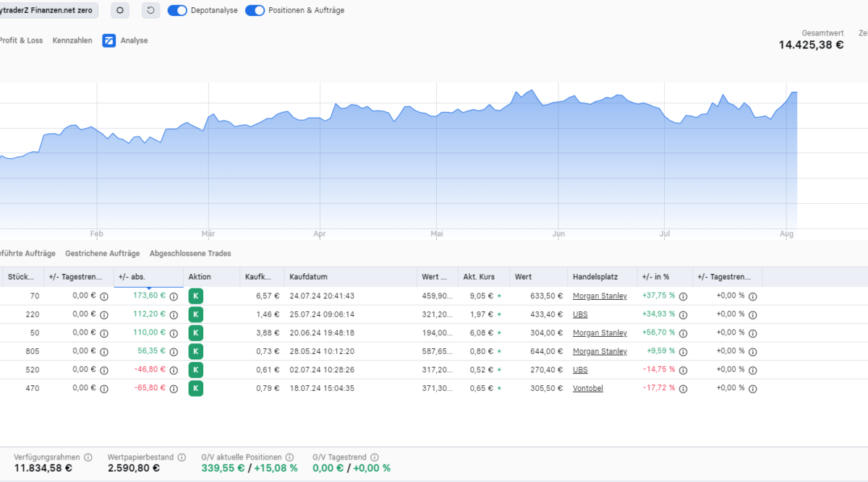The image size is (868, 482).
Task: Sort by the +/- abs. column header
Action: coord(148,277)
